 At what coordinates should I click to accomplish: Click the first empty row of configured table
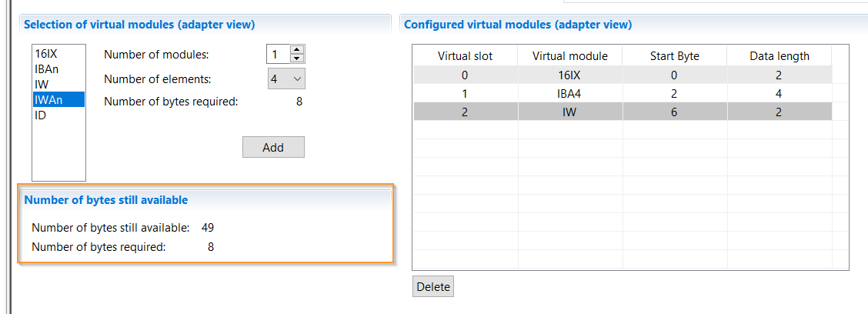pyautogui.click(x=623, y=129)
